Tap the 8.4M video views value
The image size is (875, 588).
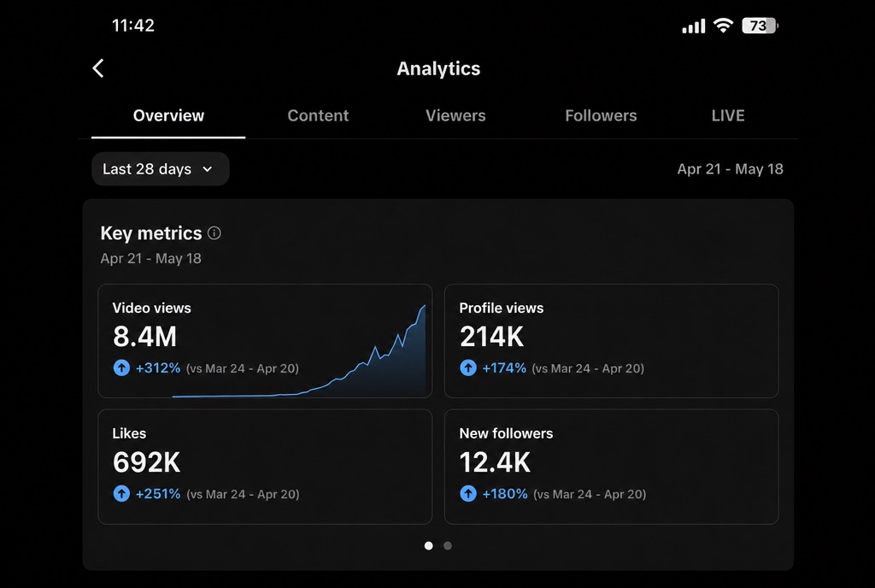pos(144,337)
